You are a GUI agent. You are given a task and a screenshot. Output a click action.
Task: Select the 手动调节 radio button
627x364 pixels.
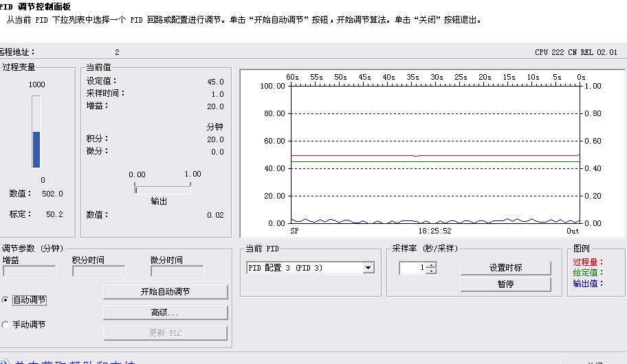(x=6, y=325)
